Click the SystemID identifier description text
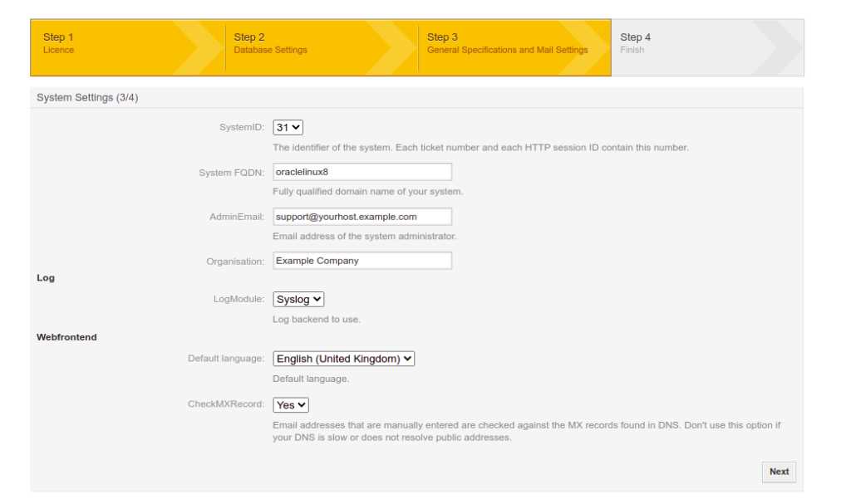This screenshot has width=851, height=504. tap(481, 148)
